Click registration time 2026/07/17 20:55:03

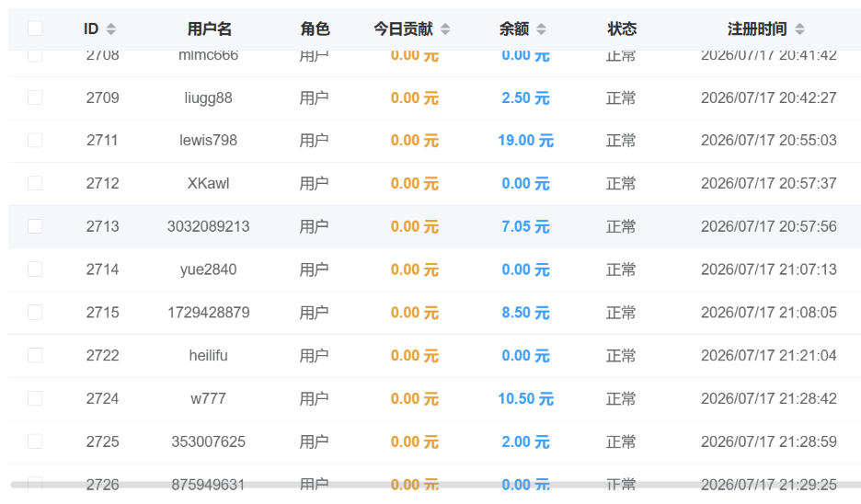[x=769, y=140]
